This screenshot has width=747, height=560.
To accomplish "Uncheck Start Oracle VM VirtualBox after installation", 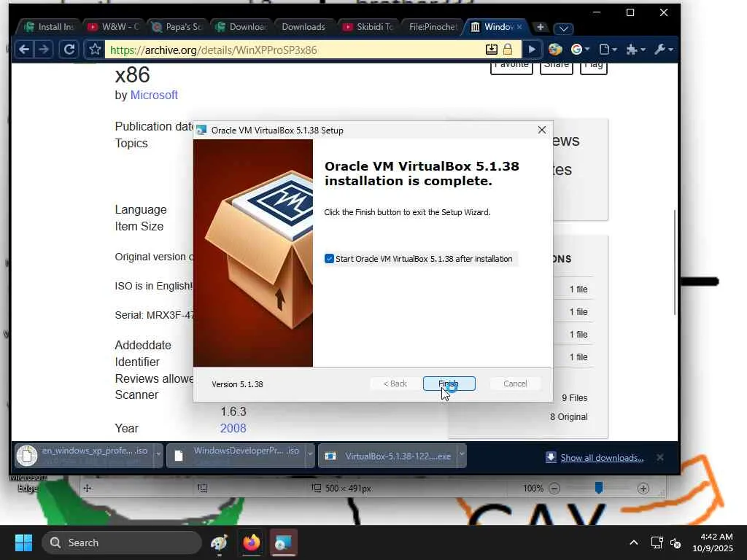I will (329, 259).
